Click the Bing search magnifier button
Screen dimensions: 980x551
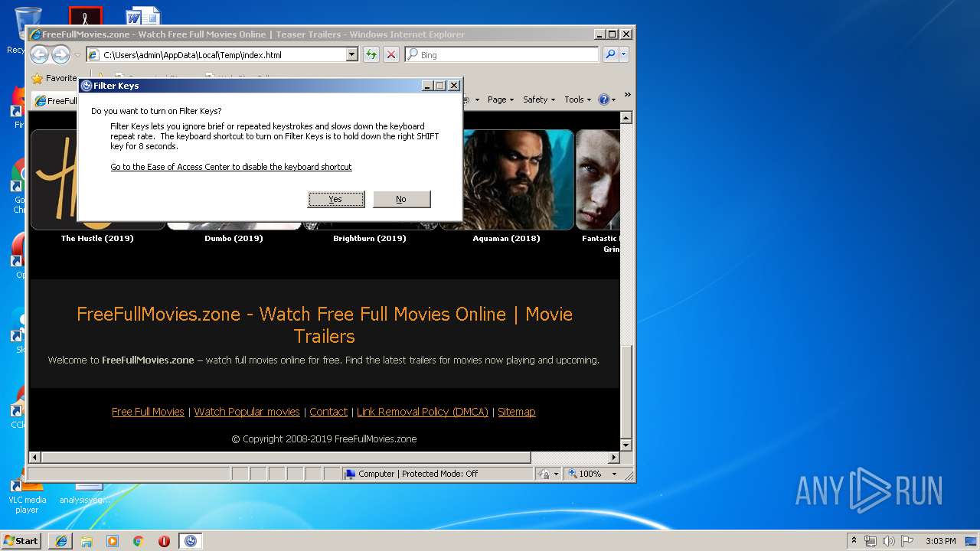tap(610, 54)
